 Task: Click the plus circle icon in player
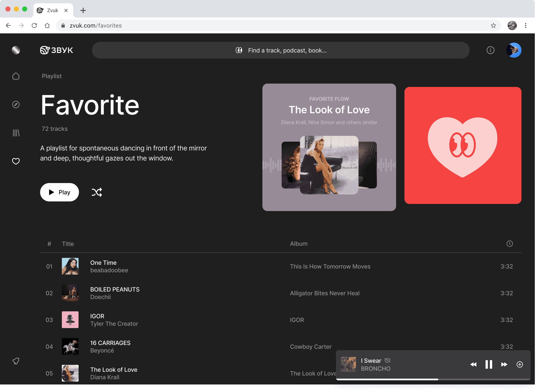coord(520,364)
